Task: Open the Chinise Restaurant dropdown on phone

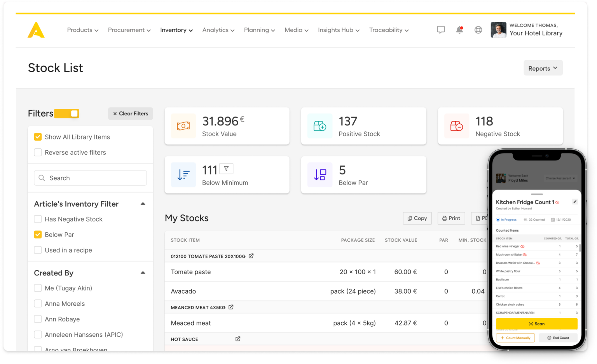Action: 560,178
